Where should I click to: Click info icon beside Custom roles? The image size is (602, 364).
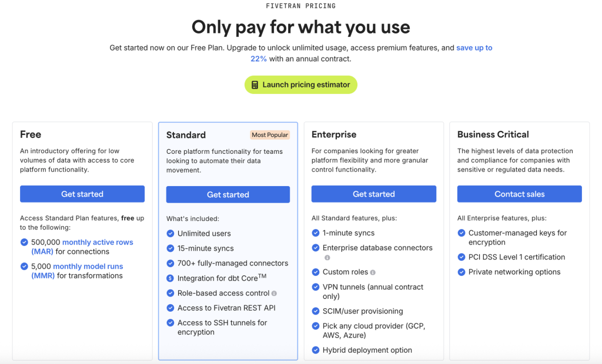[x=373, y=272]
